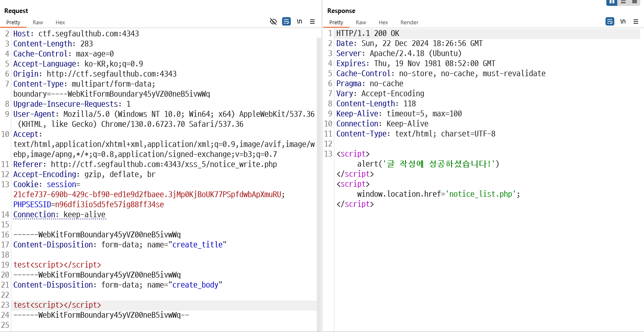Click the Vary: Accept-Encoding line
Screen dimensions: 644x332
(380, 93)
